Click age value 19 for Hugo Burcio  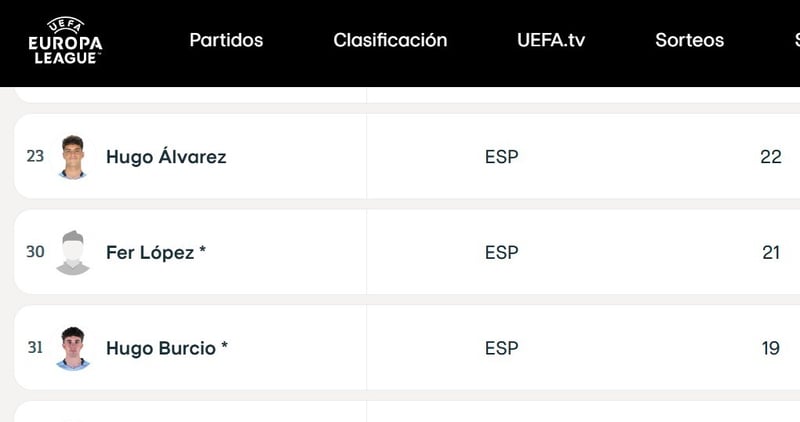click(770, 349)
